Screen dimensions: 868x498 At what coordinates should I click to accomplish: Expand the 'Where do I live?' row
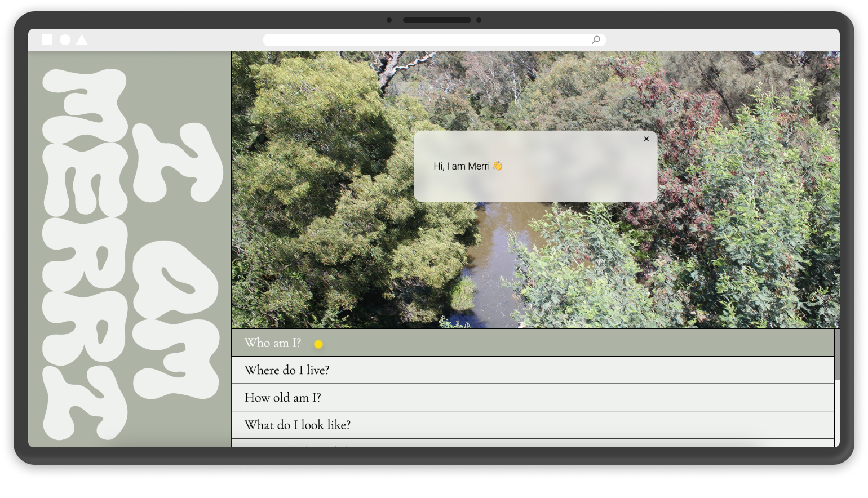(533, 370)
